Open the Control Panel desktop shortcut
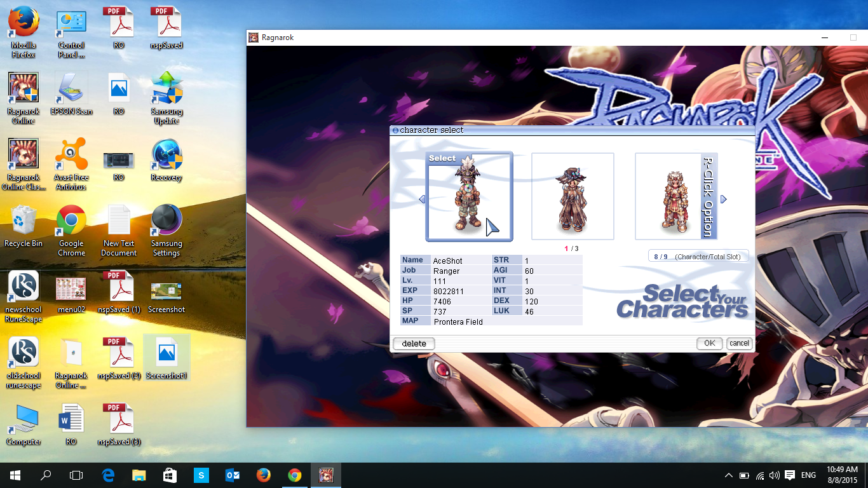Image resolution: width=868 pixels, height=488 pixels. (71, 32)
